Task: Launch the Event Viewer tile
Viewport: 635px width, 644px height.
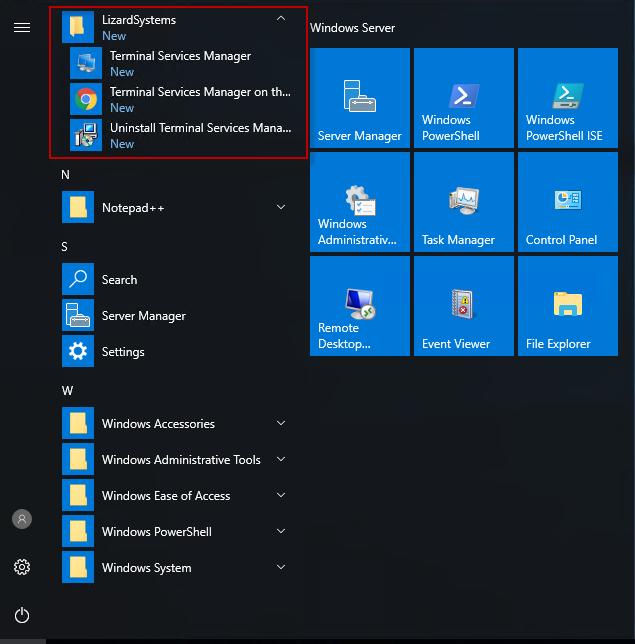Action: click(x=464, y=306)
